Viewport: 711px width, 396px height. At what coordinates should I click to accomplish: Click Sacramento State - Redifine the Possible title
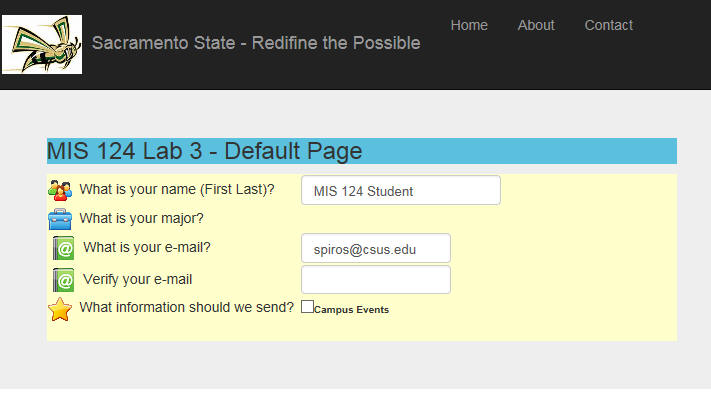256,43
